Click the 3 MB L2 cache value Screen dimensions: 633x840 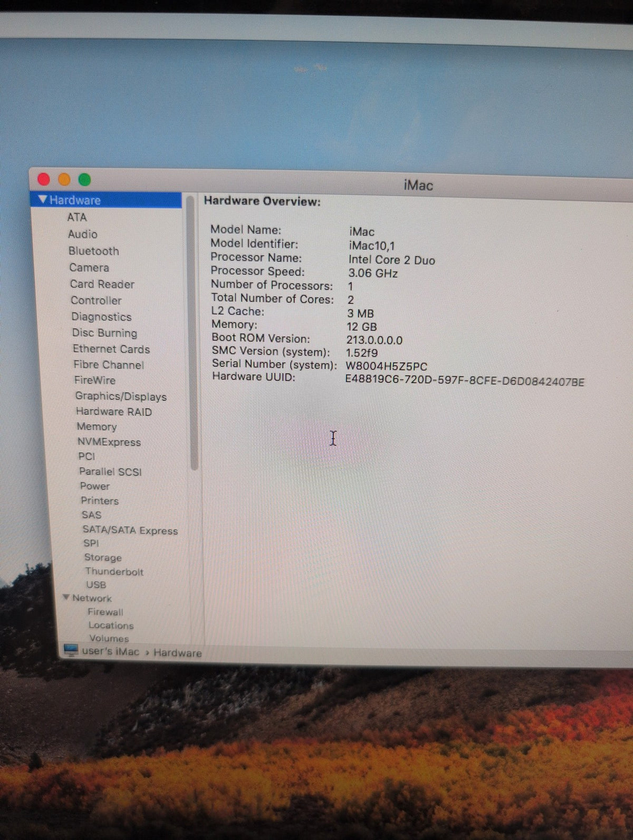(x=360, y=313)
